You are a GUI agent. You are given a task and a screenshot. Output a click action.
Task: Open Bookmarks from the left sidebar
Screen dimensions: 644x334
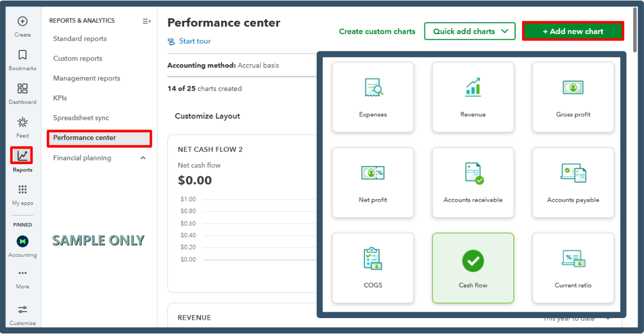pyautogui.click(x=22, y=55)
